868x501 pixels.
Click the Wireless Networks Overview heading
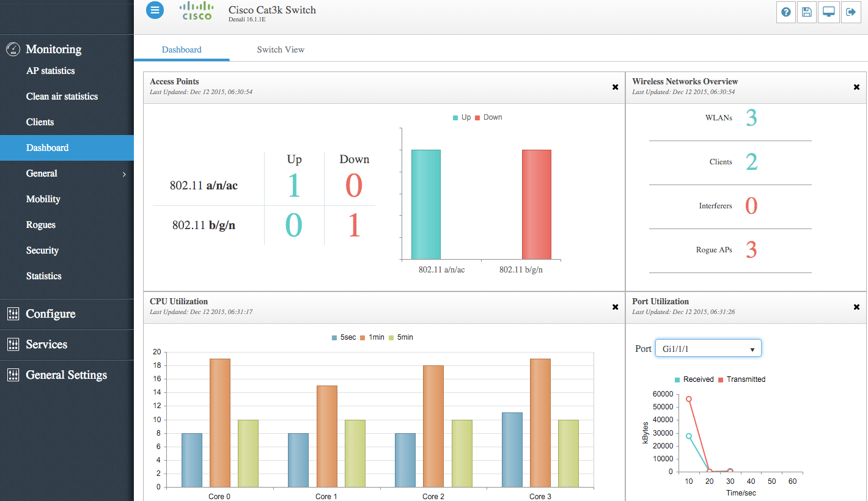[x=685, y=81]
